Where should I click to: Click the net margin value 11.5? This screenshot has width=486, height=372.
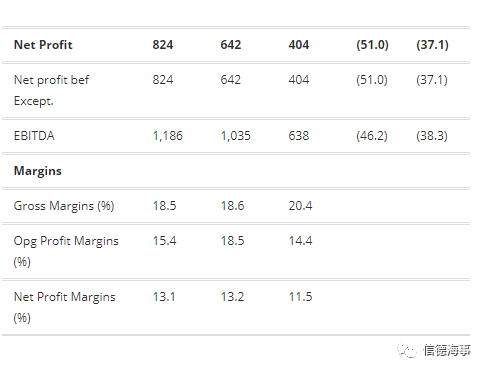300,297
